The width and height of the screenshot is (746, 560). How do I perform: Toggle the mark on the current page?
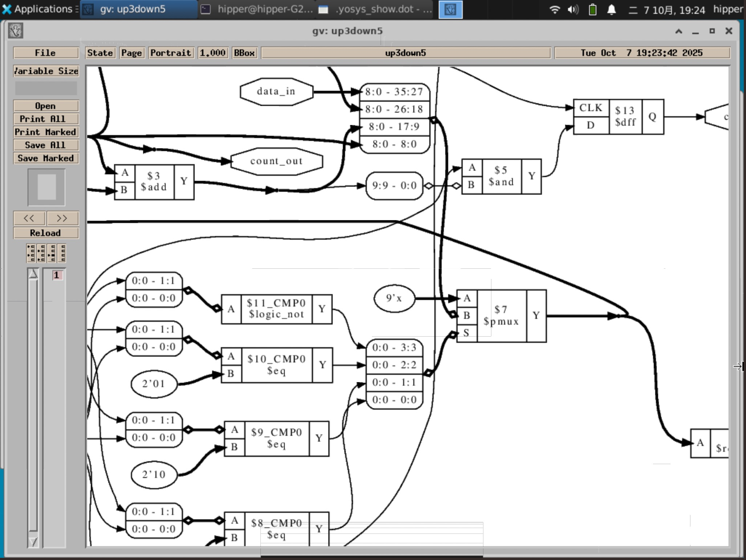coord(52,253)
